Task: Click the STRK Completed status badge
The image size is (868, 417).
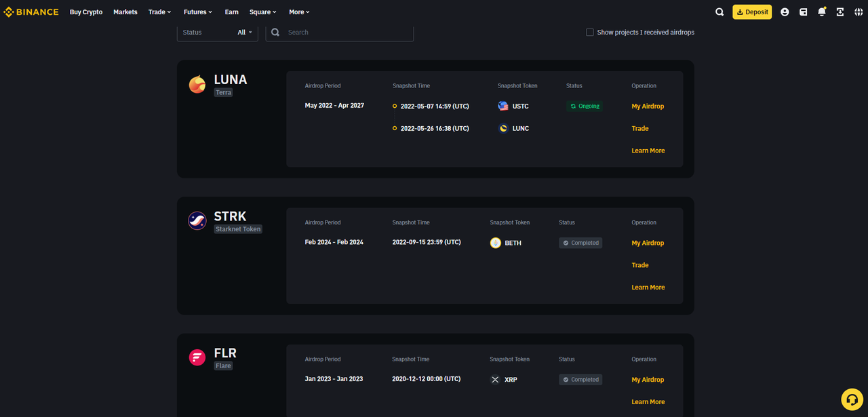Action: coord(580,243)
